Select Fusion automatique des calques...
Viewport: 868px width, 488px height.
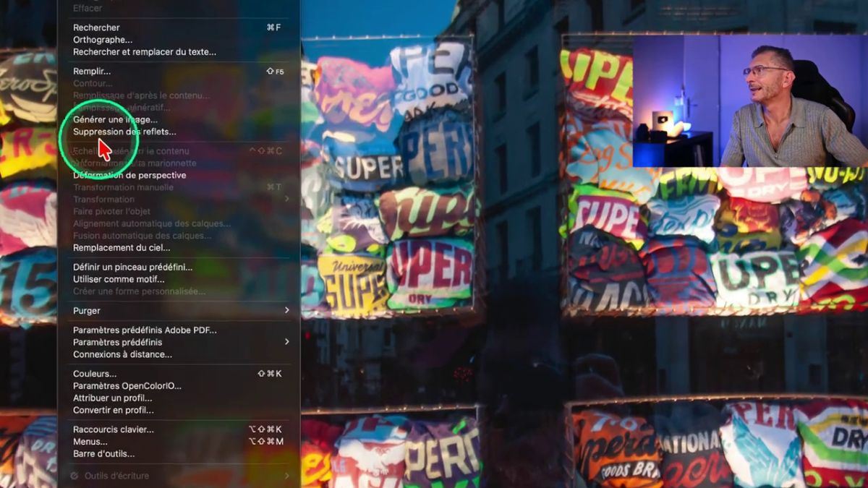[142, 236]
